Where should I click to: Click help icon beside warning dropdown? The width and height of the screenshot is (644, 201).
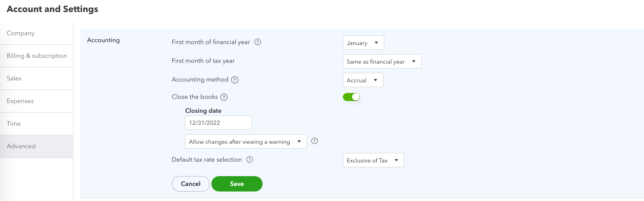[x=314, y=141]
